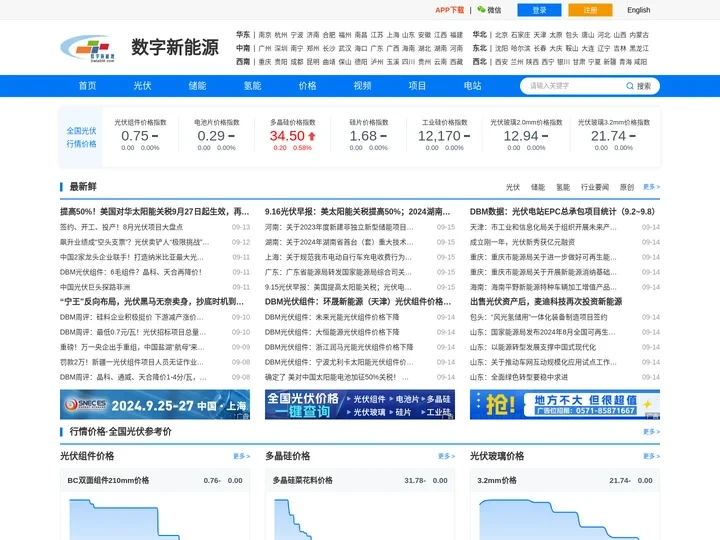Open headline 提高50%！美国对华太阳能关税
Screen dimensions: 720x540
(155, 212)
